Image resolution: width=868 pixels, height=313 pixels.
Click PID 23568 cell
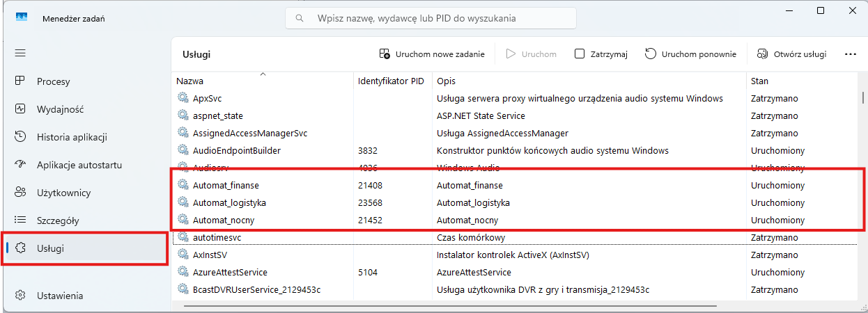pyautogui.click(x=370, y=202)
